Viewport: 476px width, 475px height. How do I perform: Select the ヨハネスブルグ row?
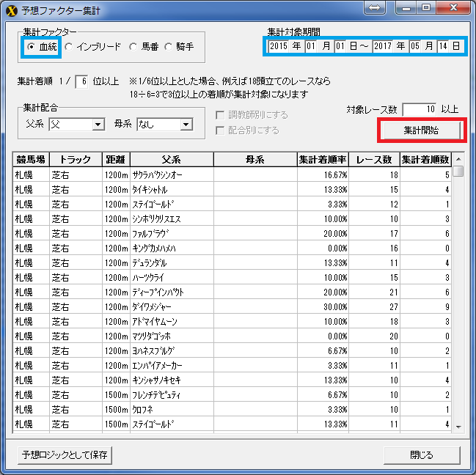point(232,350)
